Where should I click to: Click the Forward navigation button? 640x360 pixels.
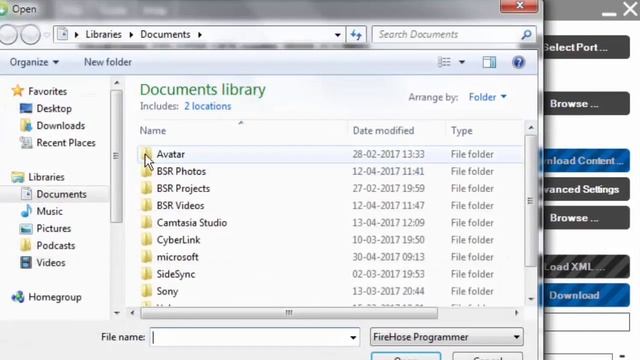[30, 35]
